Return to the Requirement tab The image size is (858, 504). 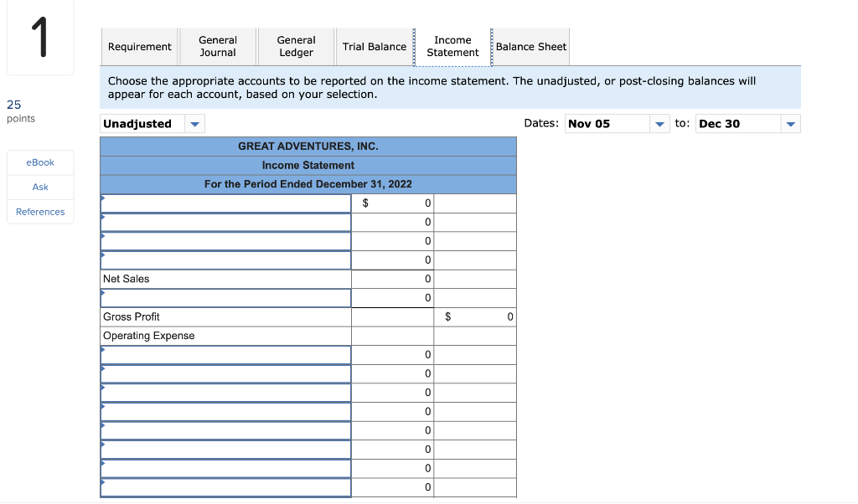pyautogui.click(x=139, y=46)
